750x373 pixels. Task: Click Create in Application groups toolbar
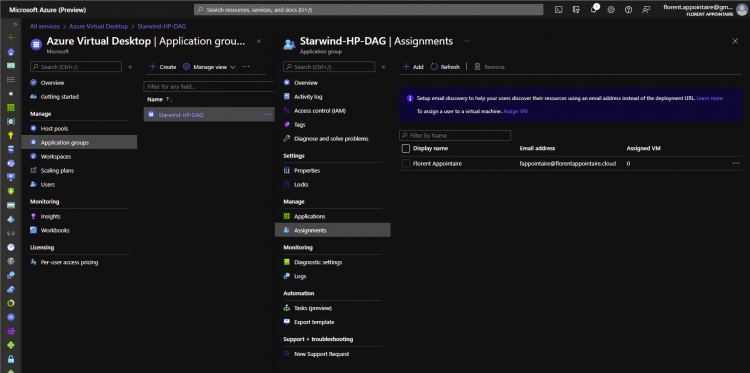pyautogui.click(x=163, y=67)
